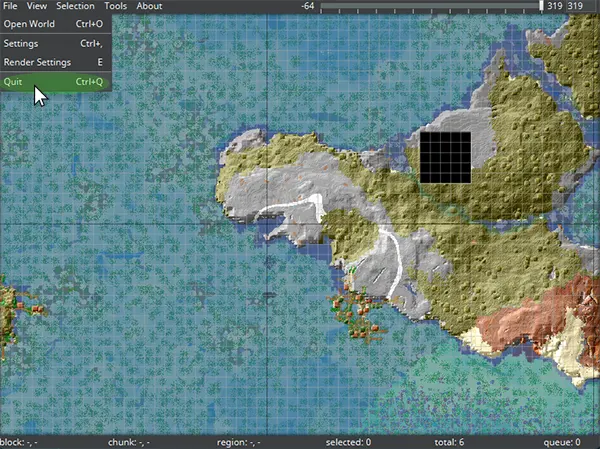The image size is (600, 449).
Task: Click the selected count in status bar
Action: point(348,442)
